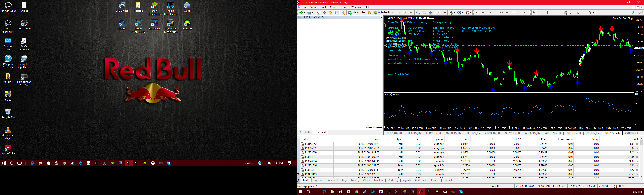
Task: Open the chat bubbles icon in toolbar
Action: click(x=640, y=13)
